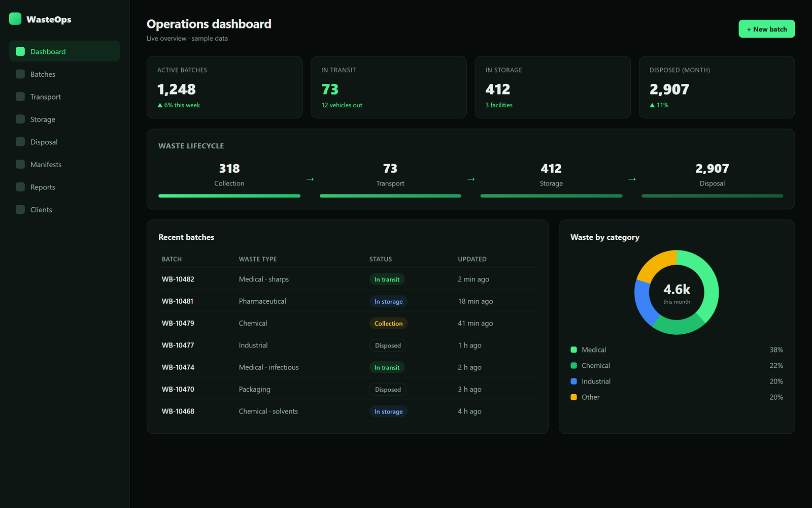Select the In Transit summary card
Image resolution: width=812 pixels, height=508 pixels.
(388, 87)
